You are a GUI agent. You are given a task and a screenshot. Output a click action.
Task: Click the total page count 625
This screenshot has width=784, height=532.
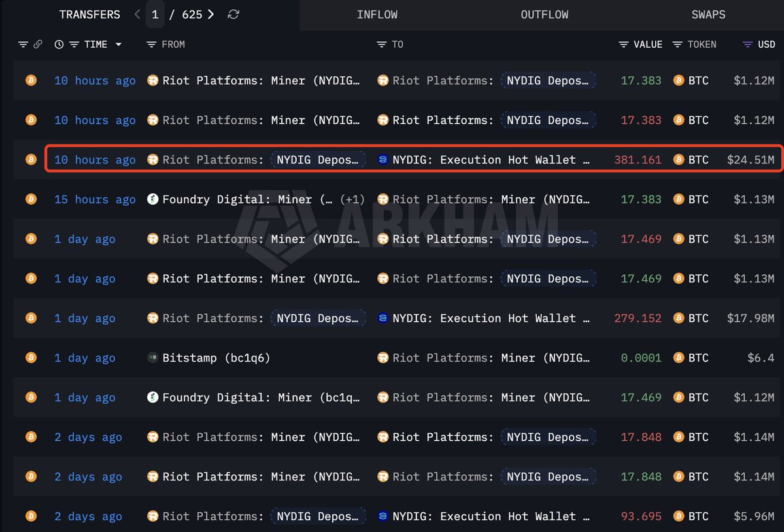(x=192, y=14)
